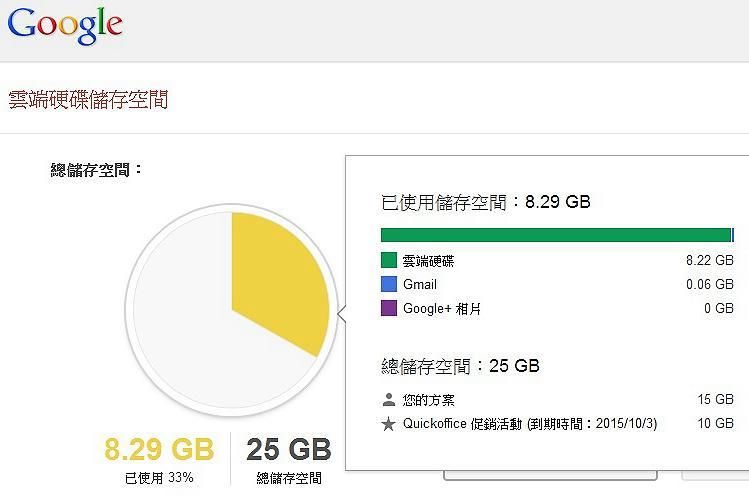Click the 已使用儲存空間 8.29 GB heading
The width and height of the screenshot is (749, 499).
click(x=486, y=202)
